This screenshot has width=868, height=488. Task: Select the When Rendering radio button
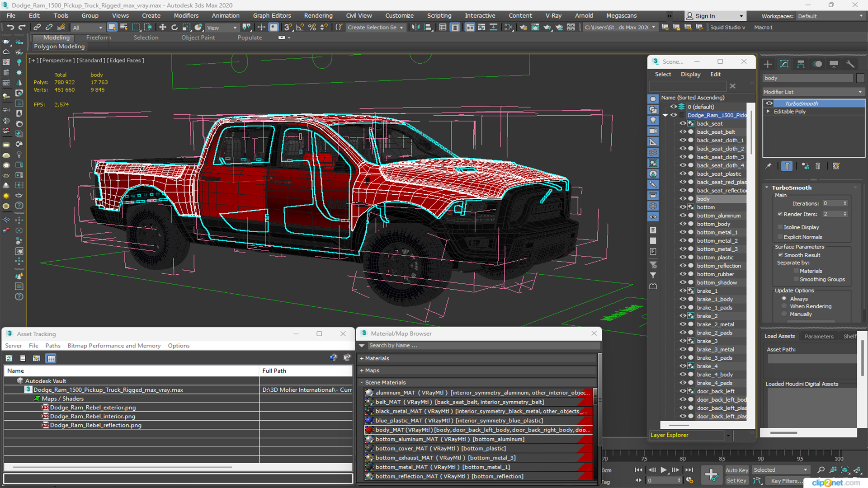coord(784,306)
